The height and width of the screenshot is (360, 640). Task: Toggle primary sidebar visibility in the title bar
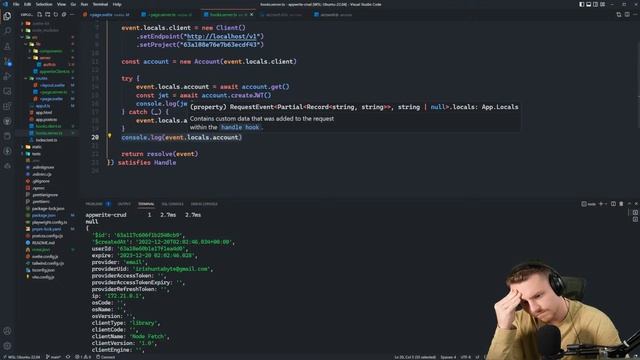(582, 4)
